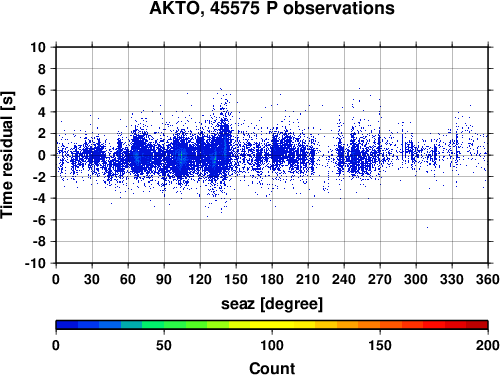
Task: Click the y-axis tick label 0
Action: (x=42, y=155)
